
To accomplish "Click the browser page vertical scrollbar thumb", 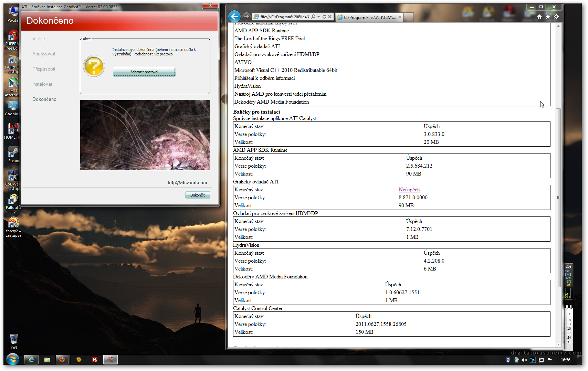I will (558, 198).
